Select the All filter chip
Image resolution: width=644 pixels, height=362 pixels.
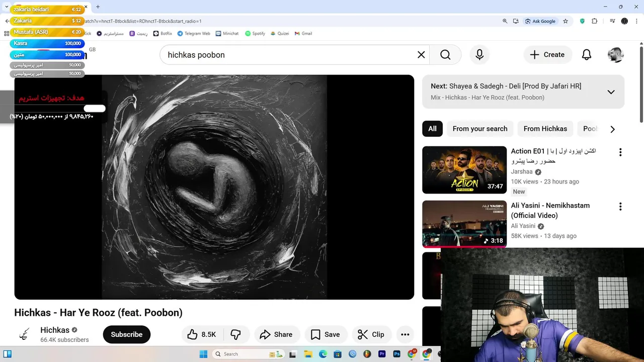[x=432, y=129]
